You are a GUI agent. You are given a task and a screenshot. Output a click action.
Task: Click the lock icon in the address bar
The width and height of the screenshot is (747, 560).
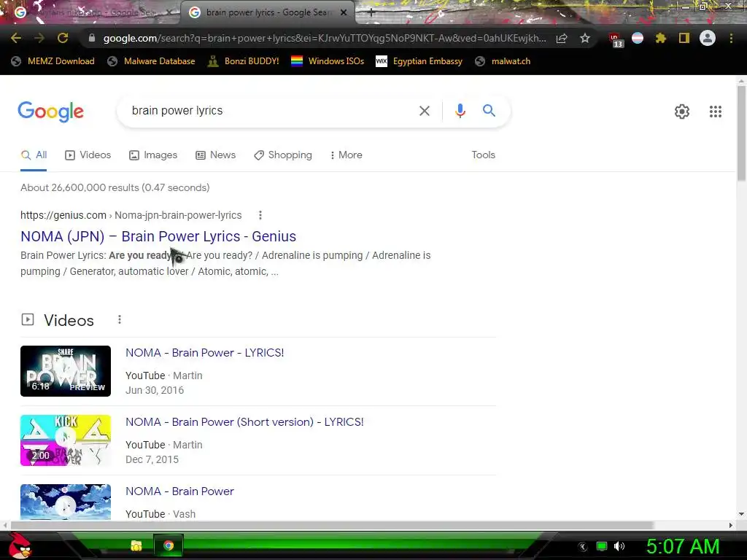point(92,38)
